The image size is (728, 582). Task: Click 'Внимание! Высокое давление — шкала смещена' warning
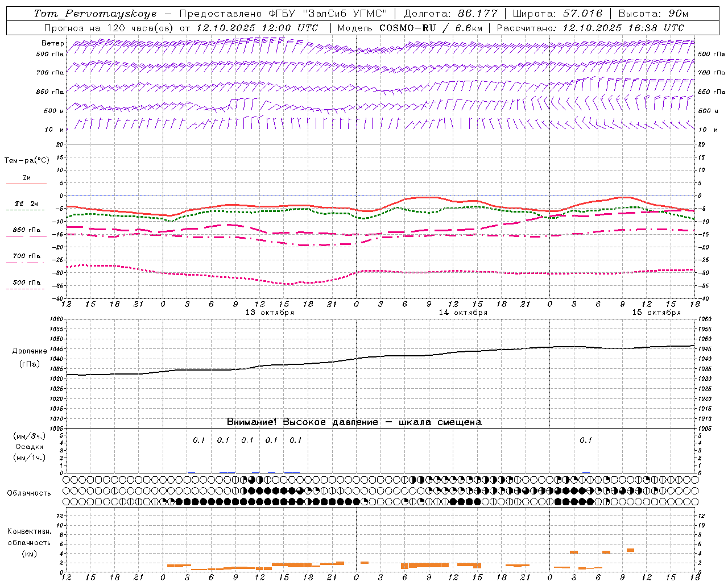tap(354, 422)
